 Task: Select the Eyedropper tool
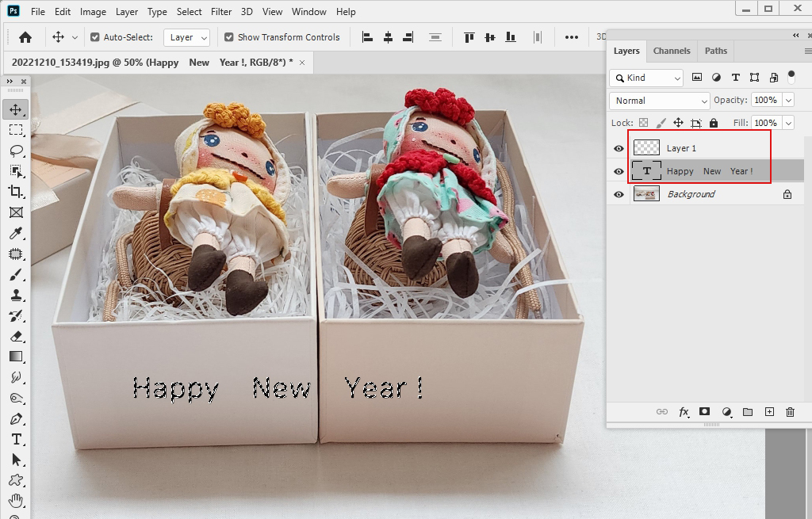tap(16, 234)
